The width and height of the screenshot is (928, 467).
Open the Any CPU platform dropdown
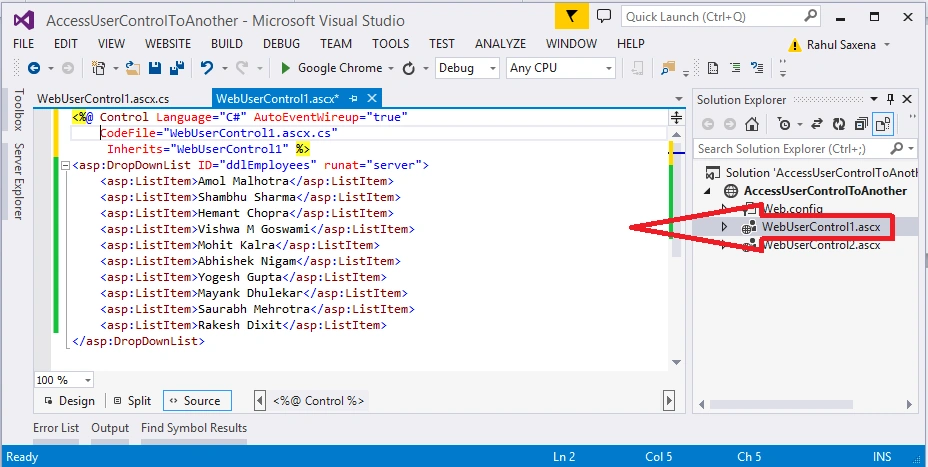560,68
